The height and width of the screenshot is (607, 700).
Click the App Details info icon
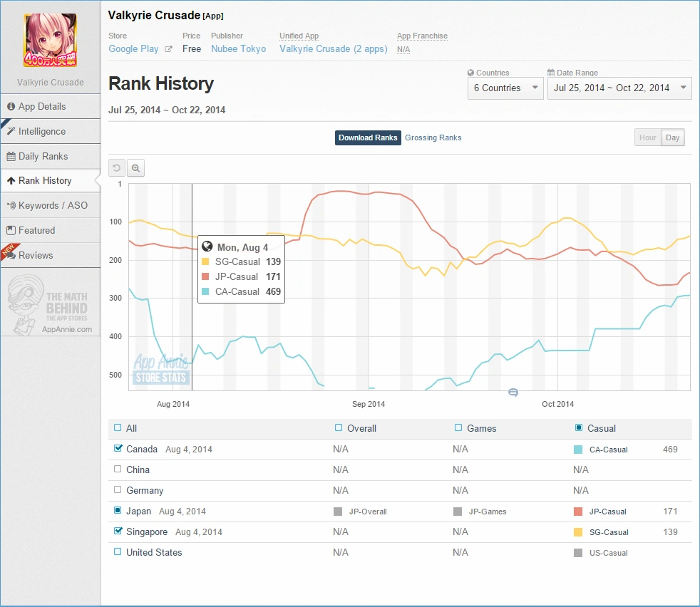point(11,107)
